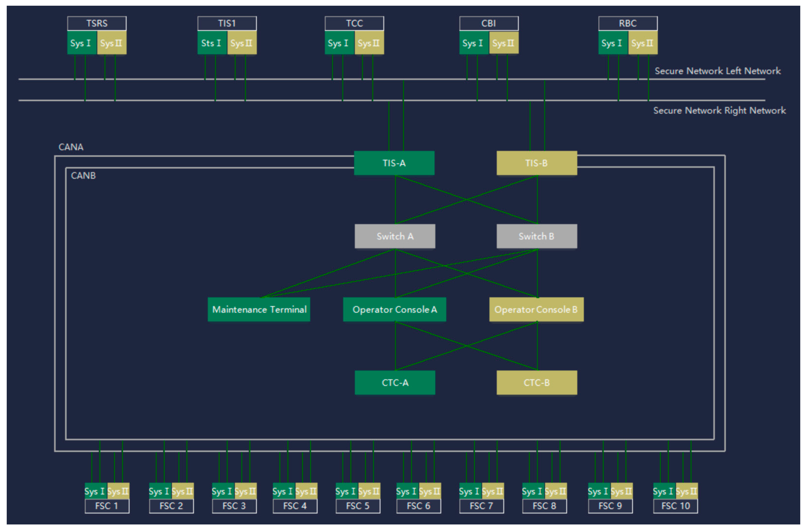The height and width of the screenshot is (532, 808).
Task: Click Sts I under TIS1
Action: [212, 43]
